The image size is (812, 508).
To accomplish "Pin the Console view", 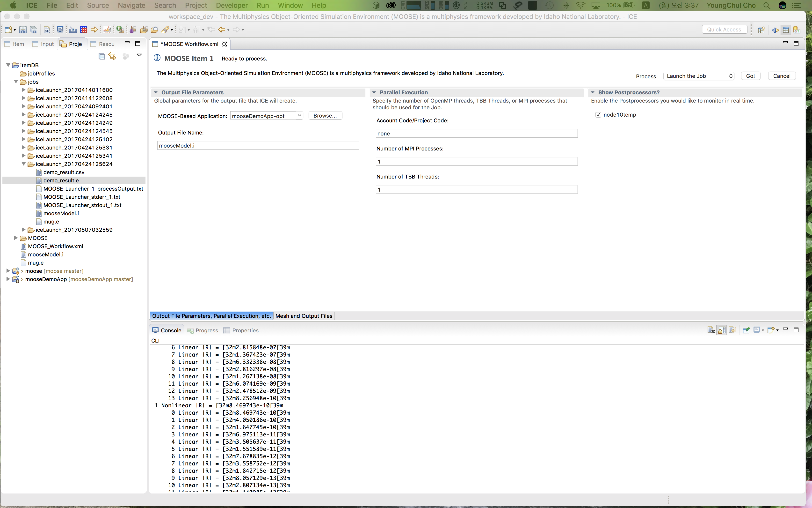I will (746, 330).
